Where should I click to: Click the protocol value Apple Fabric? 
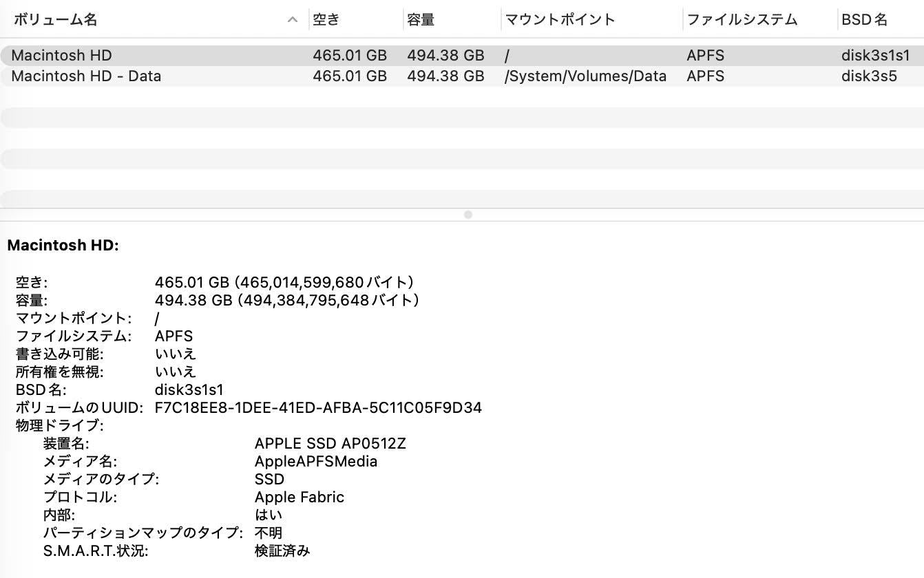tap(300, 497)
